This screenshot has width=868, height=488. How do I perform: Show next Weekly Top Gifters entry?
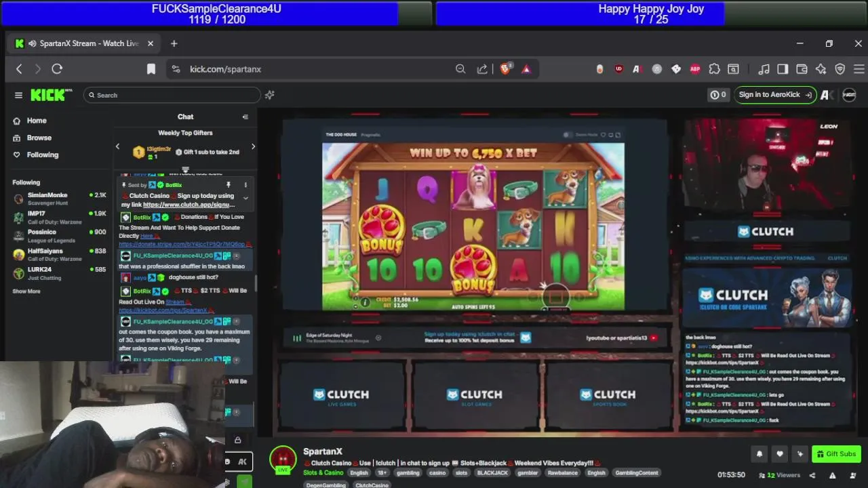pos(254,146)
